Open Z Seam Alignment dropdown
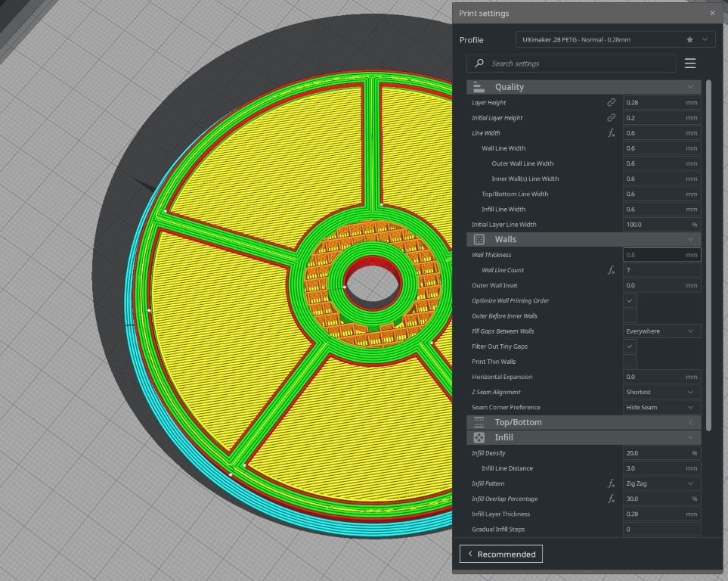 pos(661,392)
